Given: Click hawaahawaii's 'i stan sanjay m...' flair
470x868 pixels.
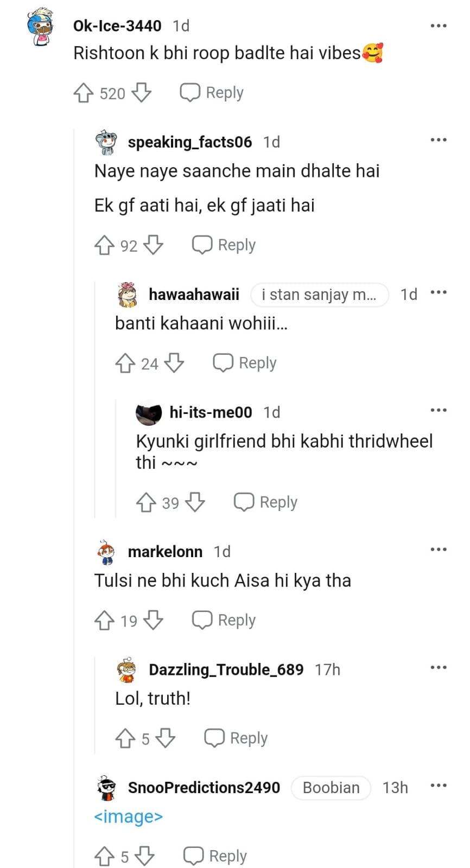Looking at the screenshot, I should pyautogui.click(x=319, y=295).
